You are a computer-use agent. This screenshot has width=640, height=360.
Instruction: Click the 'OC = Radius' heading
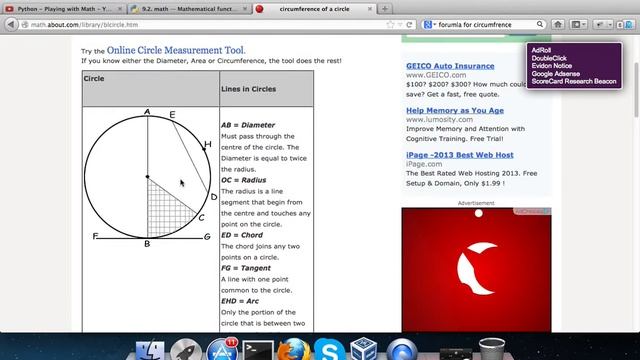[244, 180]
